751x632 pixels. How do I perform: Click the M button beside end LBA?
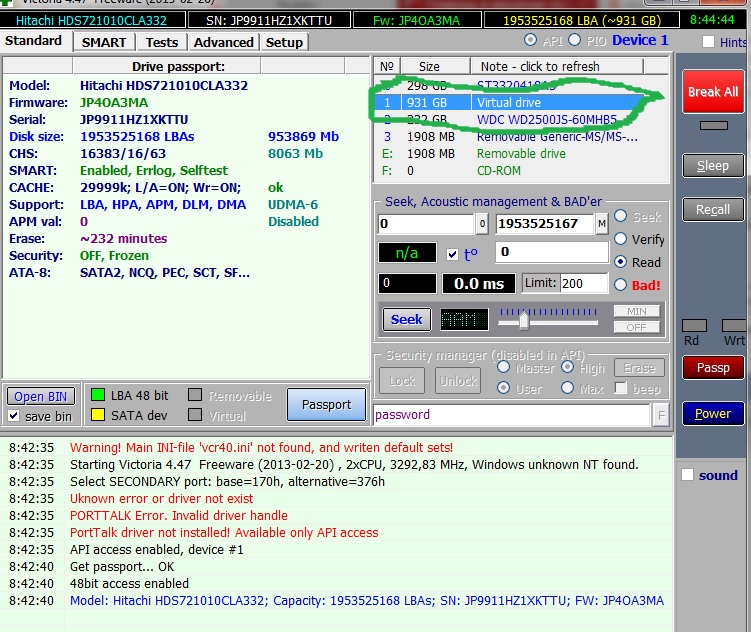pos(602,224)
